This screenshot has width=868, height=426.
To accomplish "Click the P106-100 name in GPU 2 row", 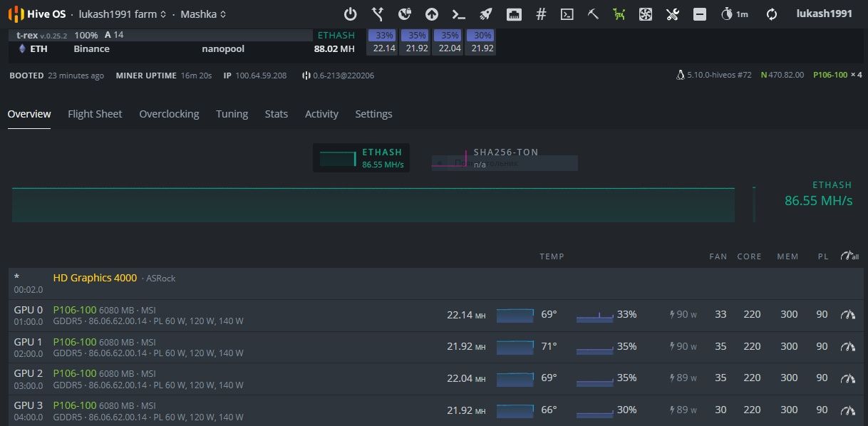I will pos(75,373).
